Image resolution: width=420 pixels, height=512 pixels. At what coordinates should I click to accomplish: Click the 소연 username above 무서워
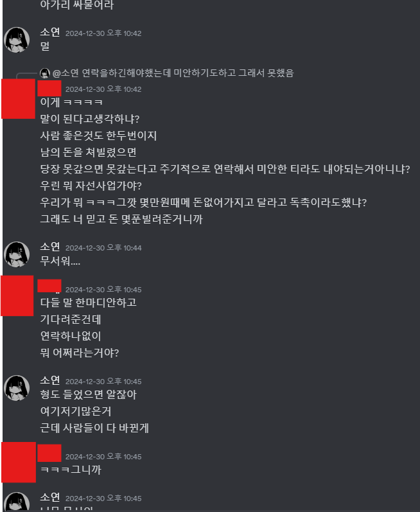50,247
